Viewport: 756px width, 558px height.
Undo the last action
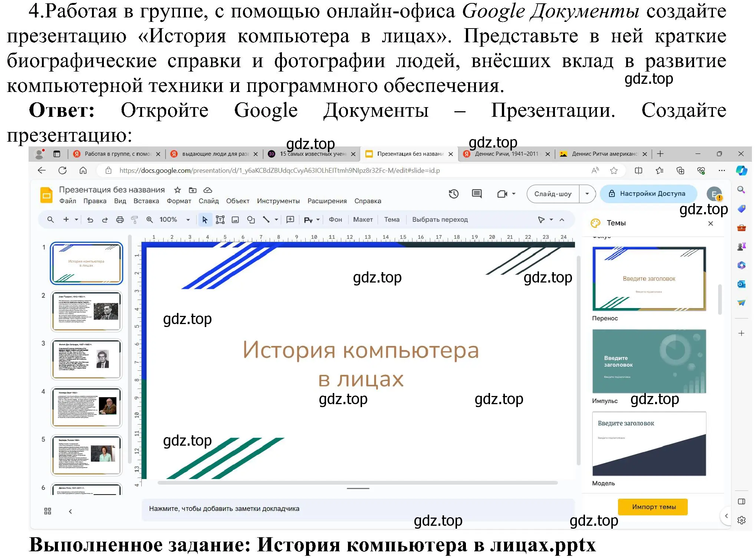[90, 220]
